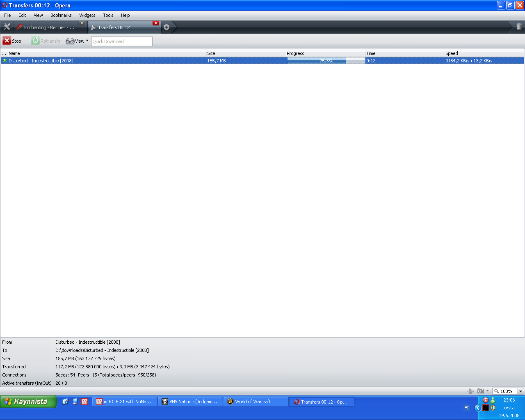Open the Bookmarks menu
The image size is (525, 420).
point(61,15)
